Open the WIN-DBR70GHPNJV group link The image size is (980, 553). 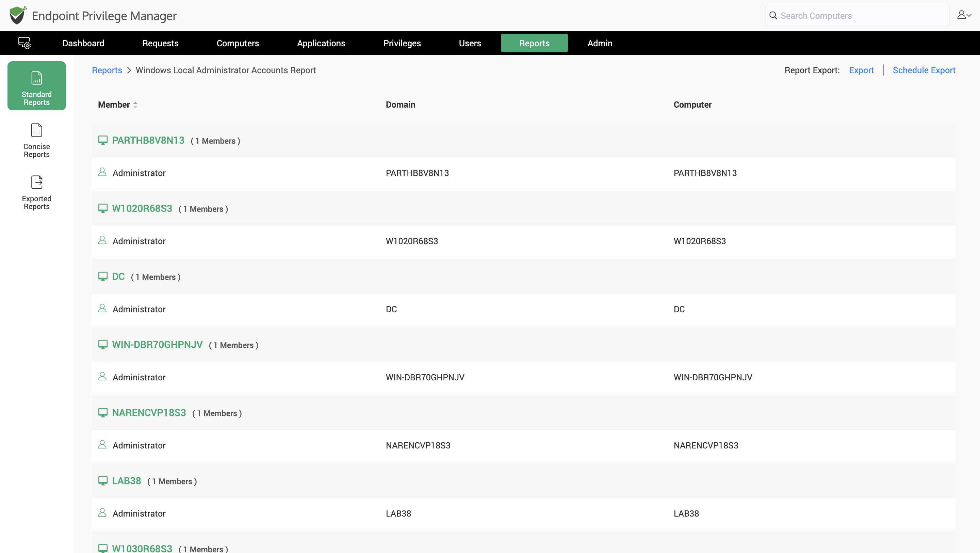(x=157, y=345)
